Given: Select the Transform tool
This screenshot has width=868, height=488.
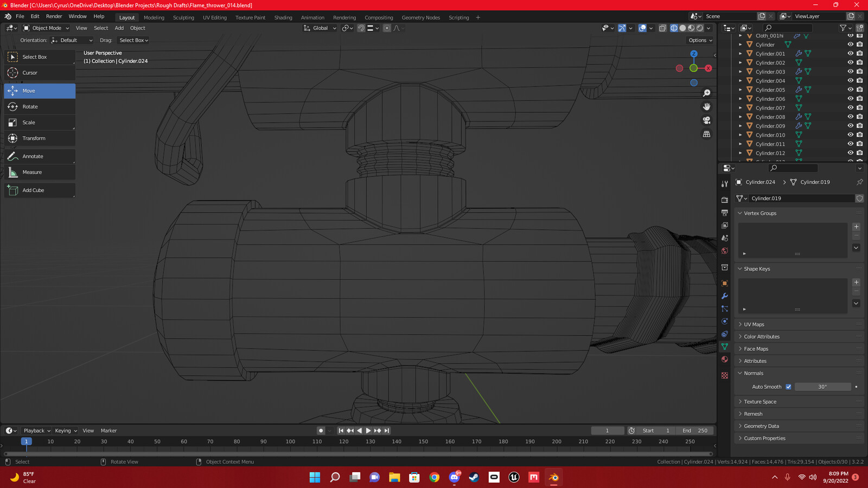Looking at the screenshot, I should [40, 138].
